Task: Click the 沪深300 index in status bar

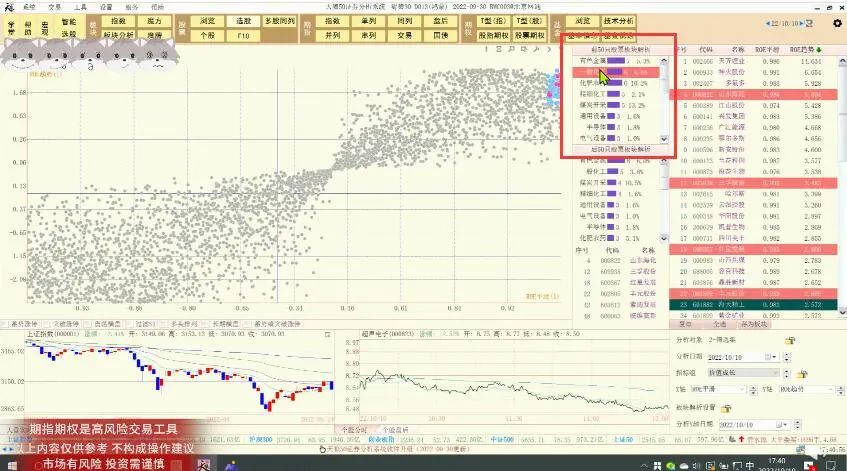Action: (260, 440)
